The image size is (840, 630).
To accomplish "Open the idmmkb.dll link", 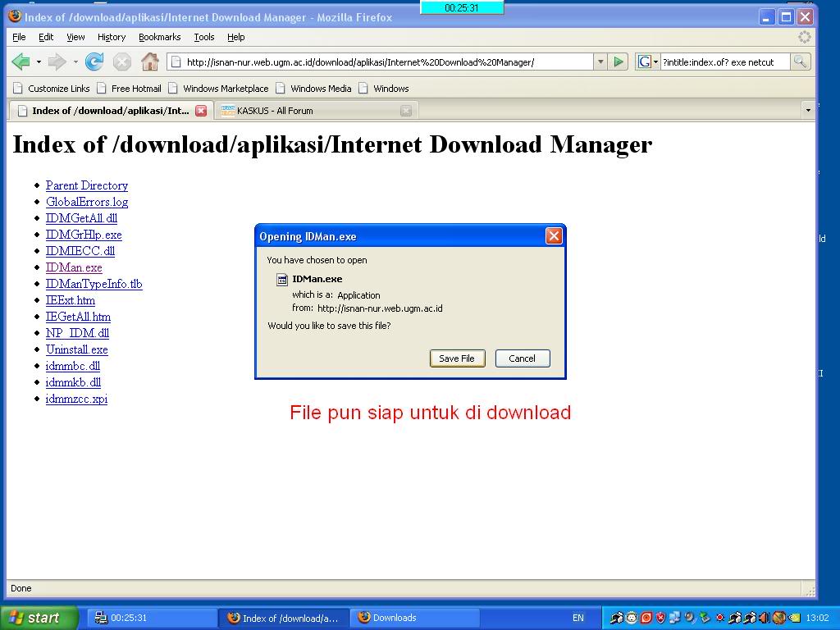I will coord(73,382).
